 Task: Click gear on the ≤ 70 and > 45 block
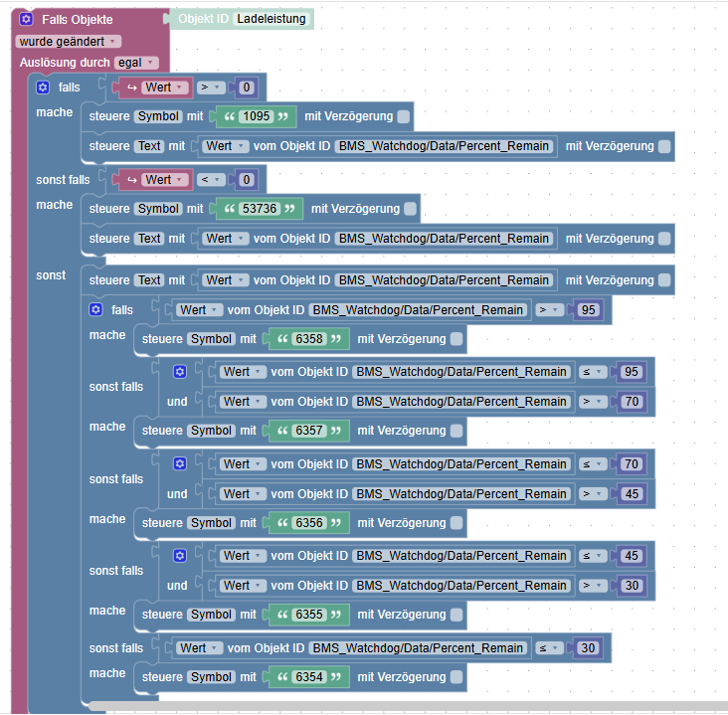(x=180, y=463)
